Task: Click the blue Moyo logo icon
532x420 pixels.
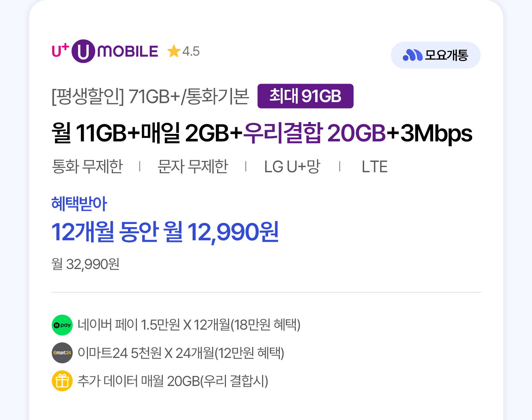Action: tap(412, 55)
